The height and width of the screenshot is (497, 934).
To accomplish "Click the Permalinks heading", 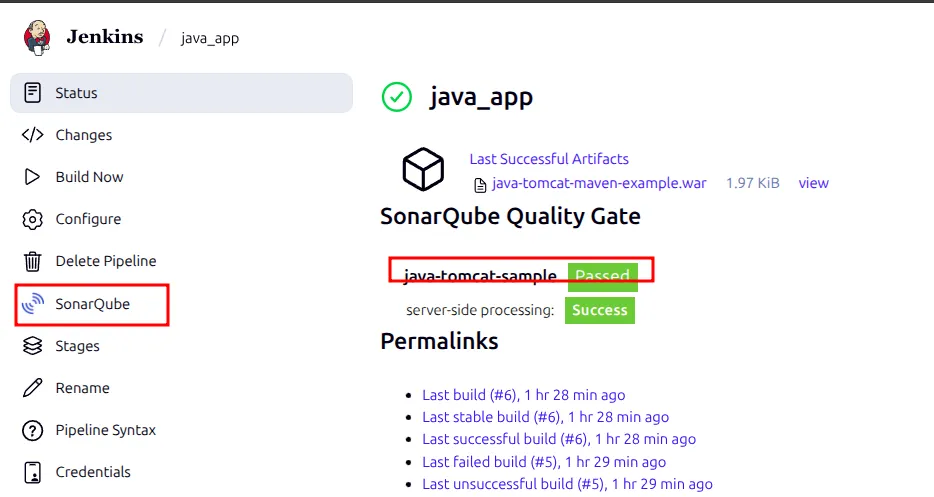I will click(x=440, y=341).
